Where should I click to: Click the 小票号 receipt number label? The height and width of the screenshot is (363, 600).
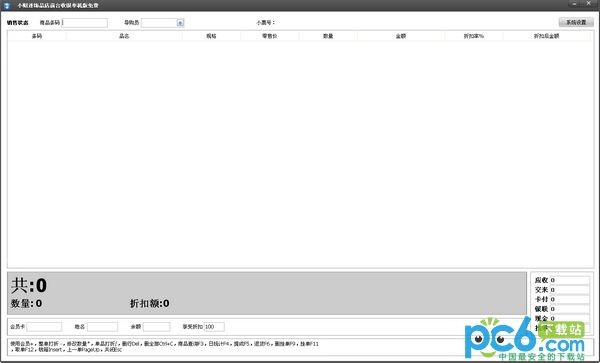(x=265, y=23)
